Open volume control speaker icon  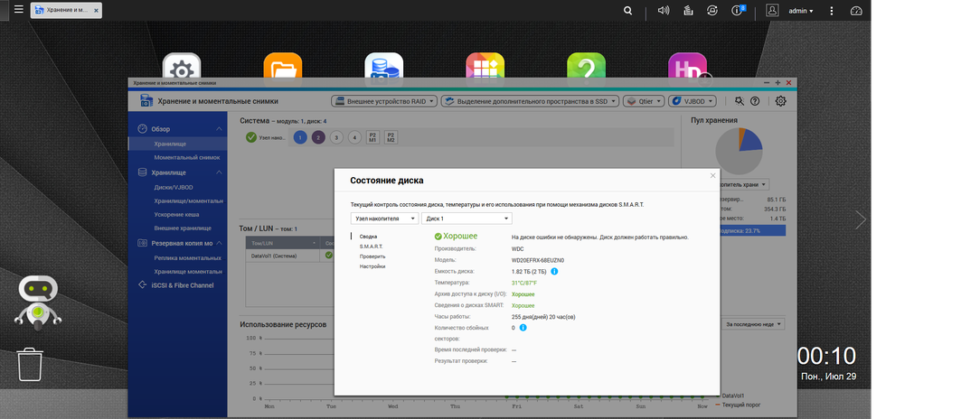pyautogui.click(x=664, y=11)
